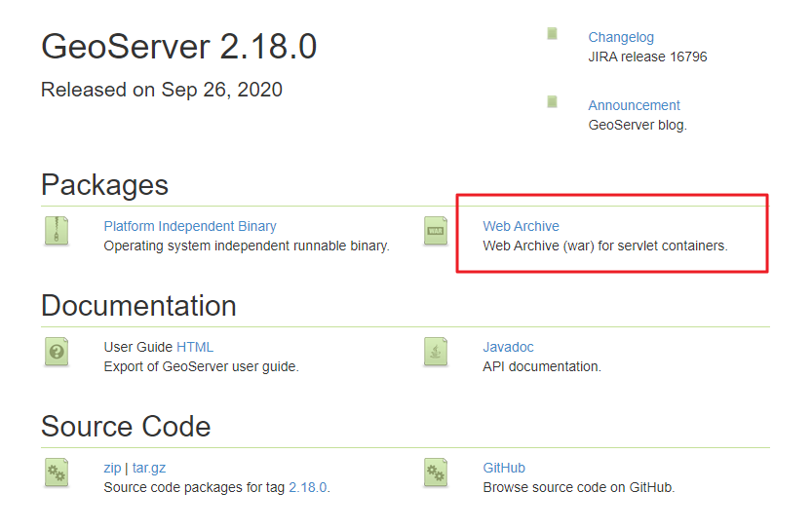
Task: Click the GeoServer 2.18.0 heading
Action: pyautogui.click(x=178, y=47)
